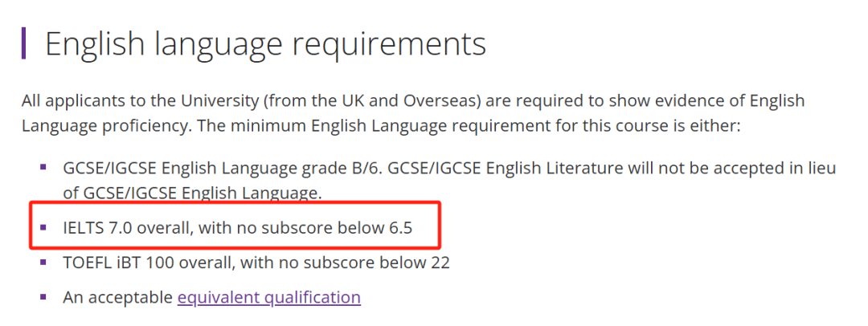Click the bullet marker before TOEFL item
Viewport: 868px width, 326px height.
(x=43, y=262)
